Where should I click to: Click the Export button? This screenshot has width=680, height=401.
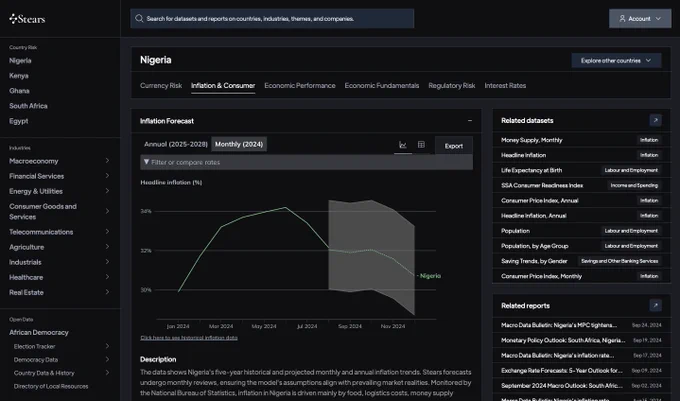pyautogui.click(x=454, y=146)
